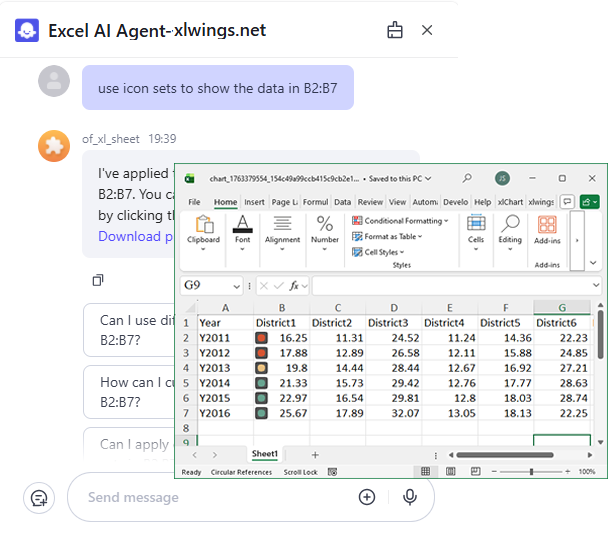Image resolution: width=608 pixels, height=533 pixels.
Task: Click the macro recording status bar icon
Action: coord(332,472)
